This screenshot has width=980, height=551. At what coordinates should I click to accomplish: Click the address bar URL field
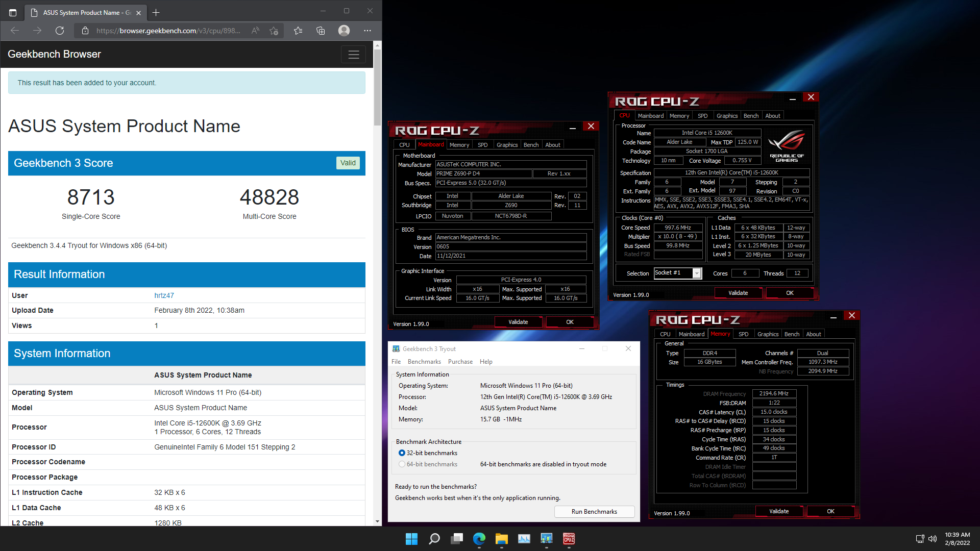pyautogui.click(x=168, y=31)
